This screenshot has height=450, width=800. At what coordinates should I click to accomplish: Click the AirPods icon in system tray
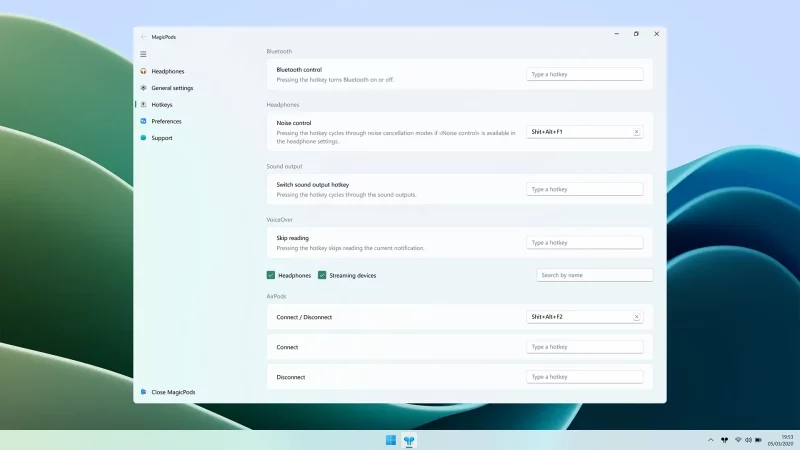[x=724, y=440]
